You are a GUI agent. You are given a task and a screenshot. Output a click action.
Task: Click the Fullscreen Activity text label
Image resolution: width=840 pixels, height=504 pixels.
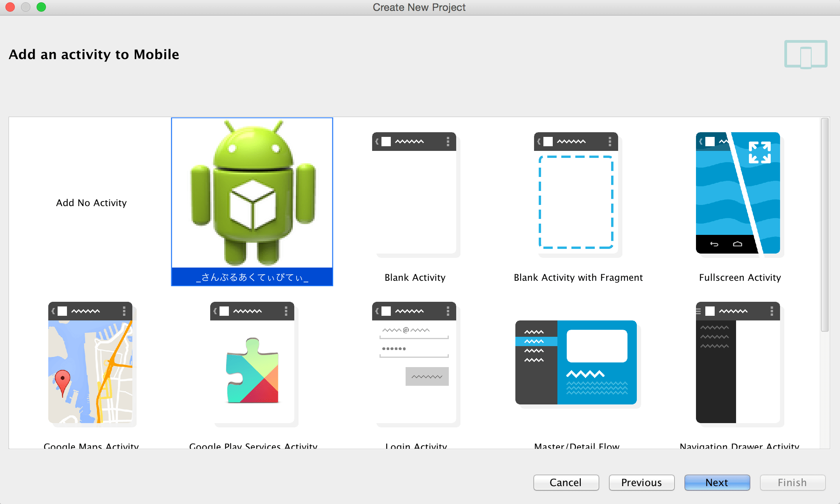click(x=740, y=277)
